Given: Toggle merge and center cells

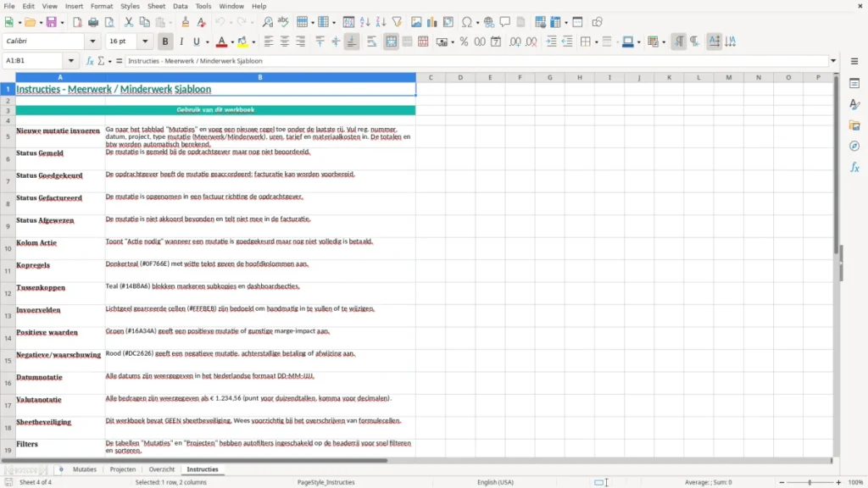Looking at the screenshot, I should 392,42.
